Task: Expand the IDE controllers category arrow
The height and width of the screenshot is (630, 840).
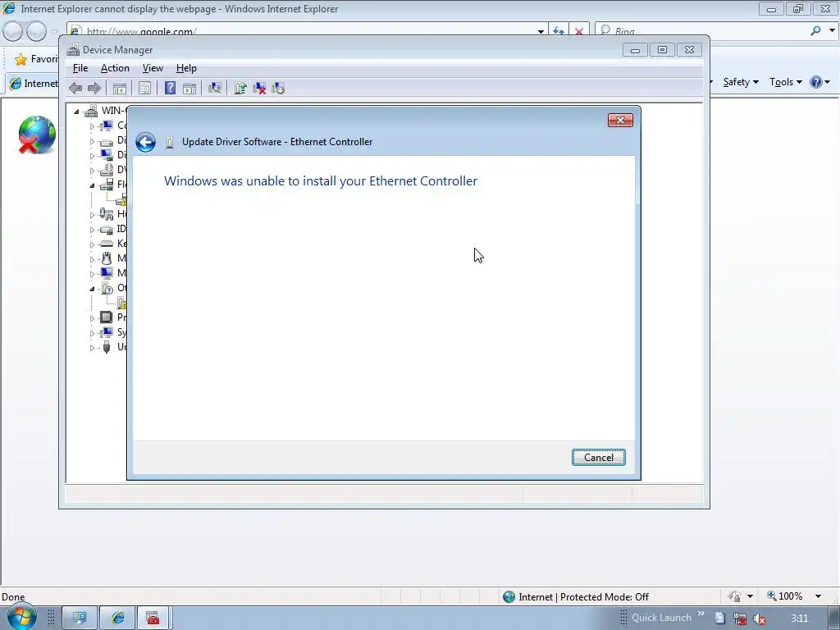Action: [x=92, y=230]
